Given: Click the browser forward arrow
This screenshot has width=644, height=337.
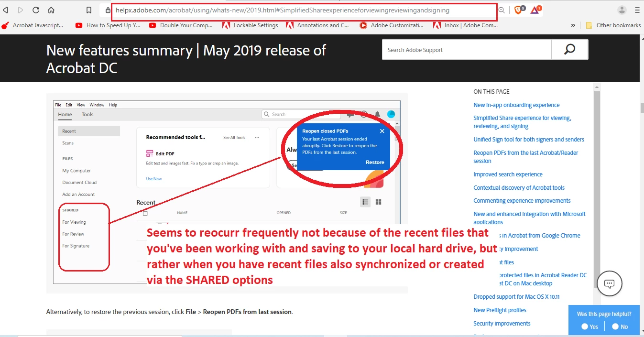Looking at the screenshot, I should point(21,10).
